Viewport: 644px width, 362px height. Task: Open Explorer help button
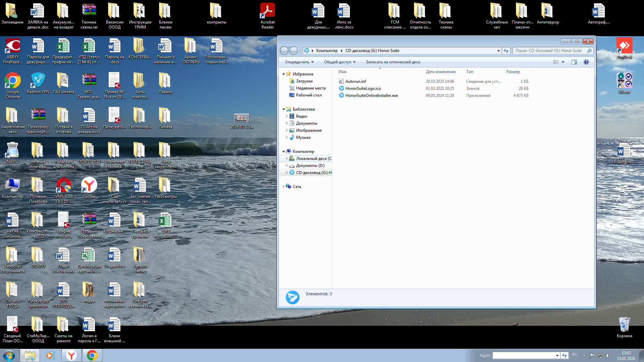click(586, 62)
